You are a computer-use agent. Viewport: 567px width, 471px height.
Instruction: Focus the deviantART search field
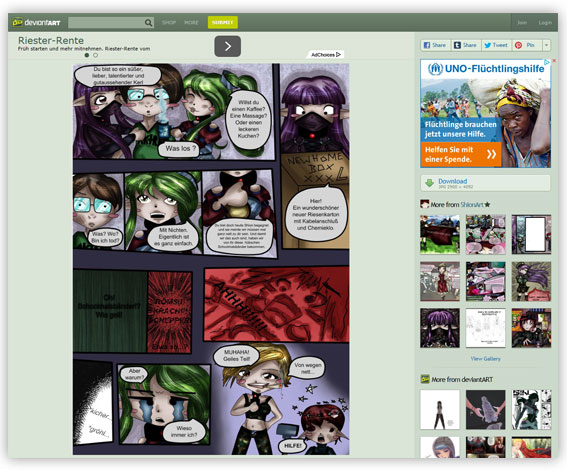tap(106, 23)
